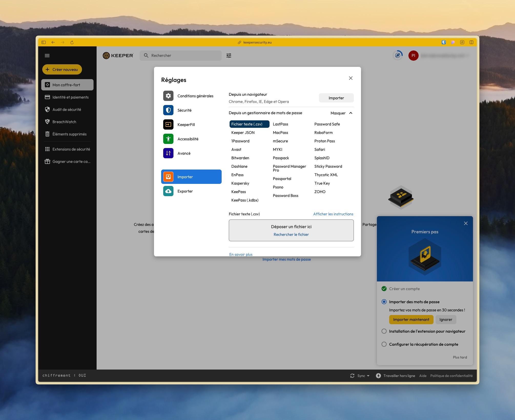Open the hamburger menu in Keeper sidebar
The image size is (515, 420).
click(47, 56)
